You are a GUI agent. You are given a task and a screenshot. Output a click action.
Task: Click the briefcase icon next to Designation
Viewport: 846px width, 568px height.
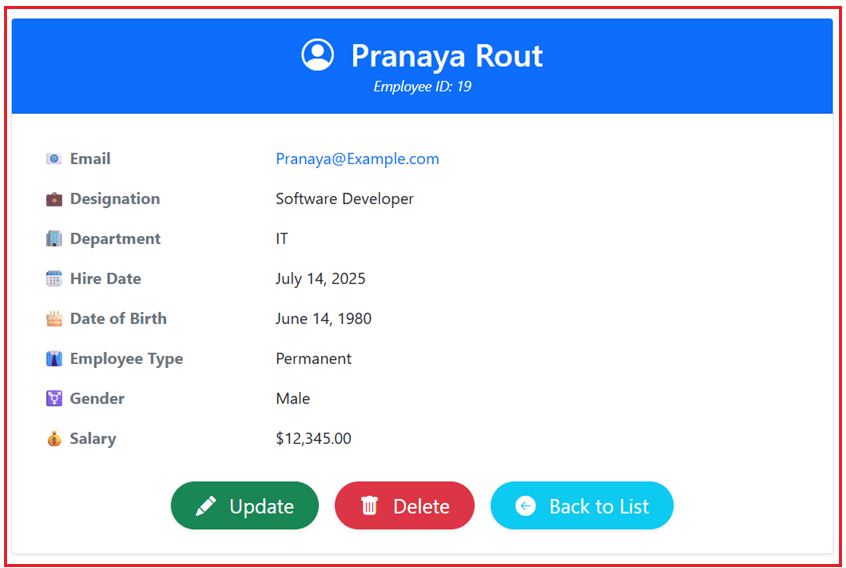[54, 199]
